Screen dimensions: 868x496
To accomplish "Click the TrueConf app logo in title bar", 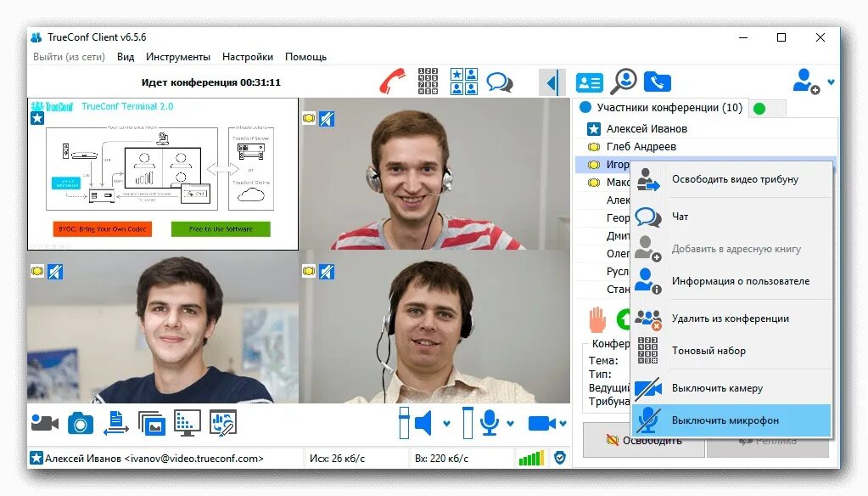I will pos(36,37).
